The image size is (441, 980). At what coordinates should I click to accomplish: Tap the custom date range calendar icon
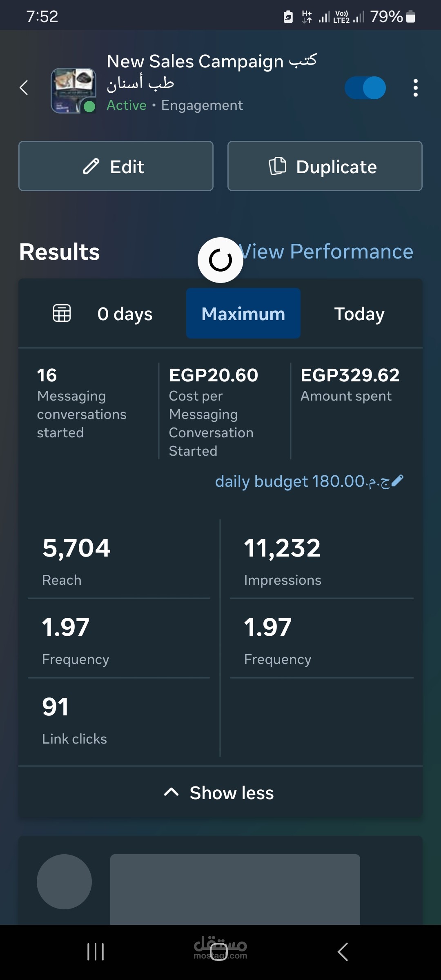tap(62, 314)
